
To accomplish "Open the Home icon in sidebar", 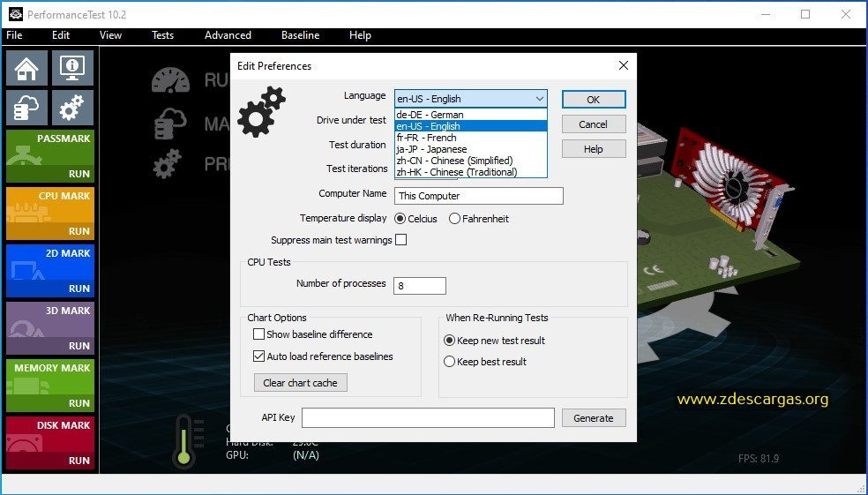I will point(26,68).
